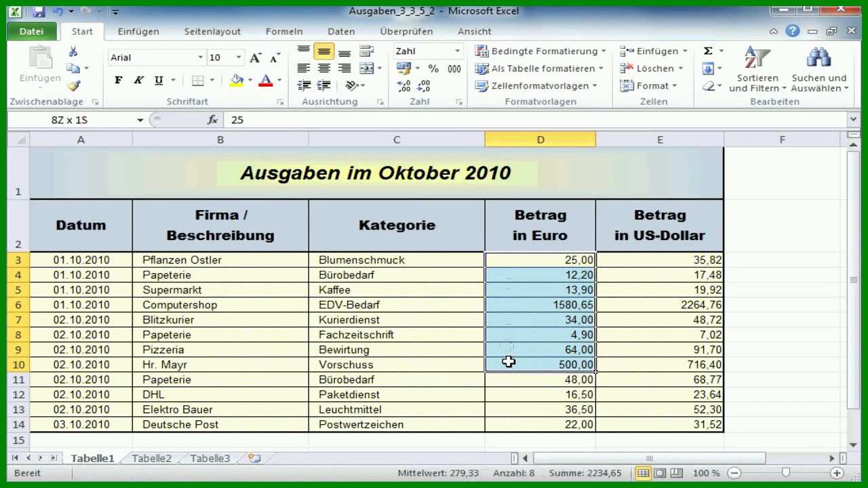Click the insert function fx icon
Viewport: 868px width, 488px height.
pyautogui.click(x=213, y=120)
